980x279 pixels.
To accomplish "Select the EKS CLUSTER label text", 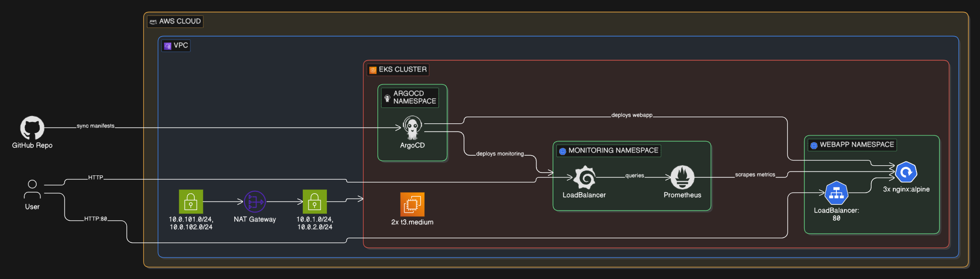I will 403,69.
